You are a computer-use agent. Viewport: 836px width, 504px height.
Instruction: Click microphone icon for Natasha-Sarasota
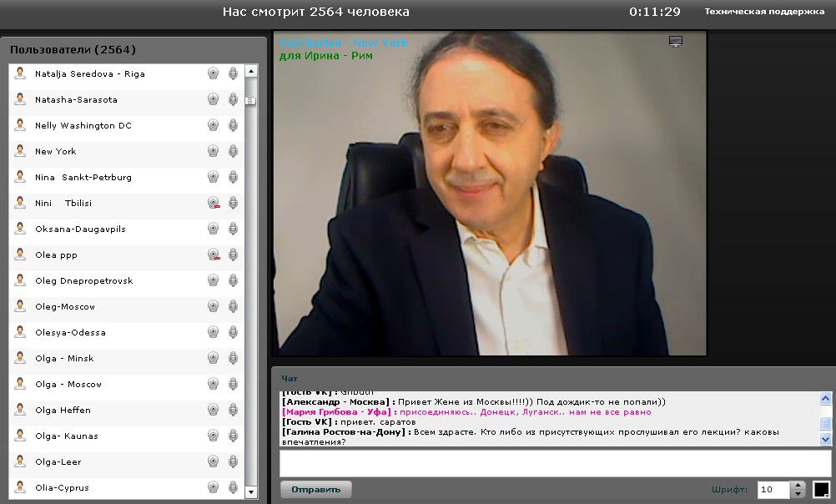(233, 99)
